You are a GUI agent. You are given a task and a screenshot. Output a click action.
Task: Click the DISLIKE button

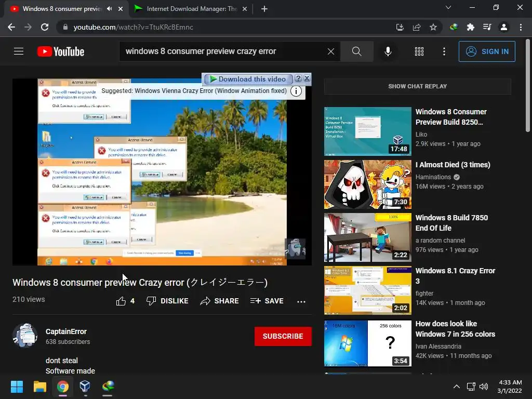pyautogui.click(x=167, y=301)
